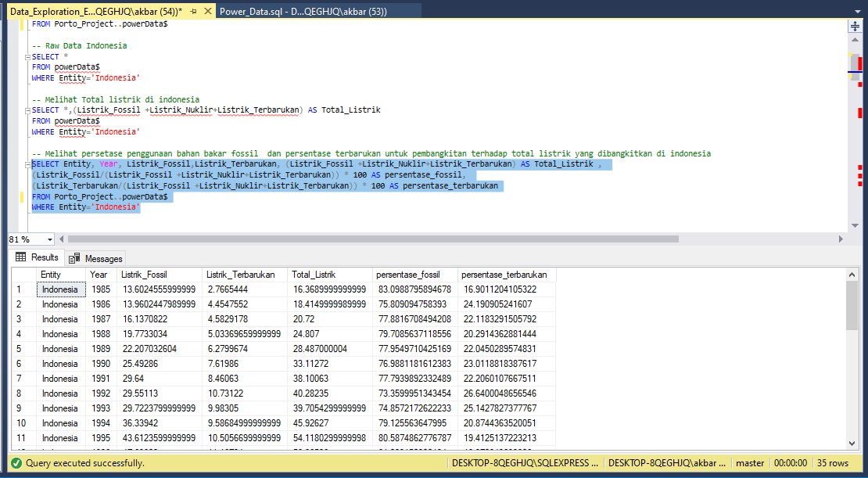Click the Listrik_Terbarukan value 7.61986
Viewport: 868px width, 478px height.
pos(245,364)
